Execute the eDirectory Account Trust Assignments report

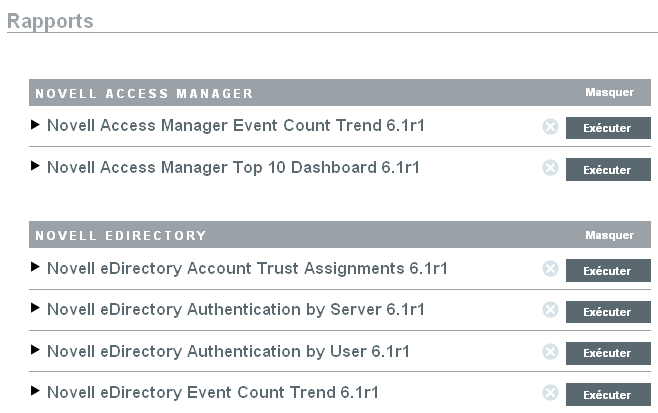pos(608,270)
